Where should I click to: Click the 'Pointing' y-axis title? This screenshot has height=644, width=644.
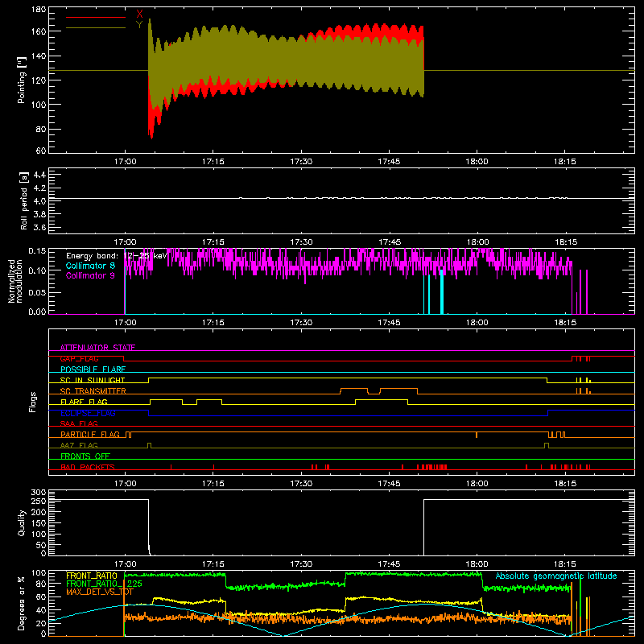pyautogui.click(x=22, y=80)
